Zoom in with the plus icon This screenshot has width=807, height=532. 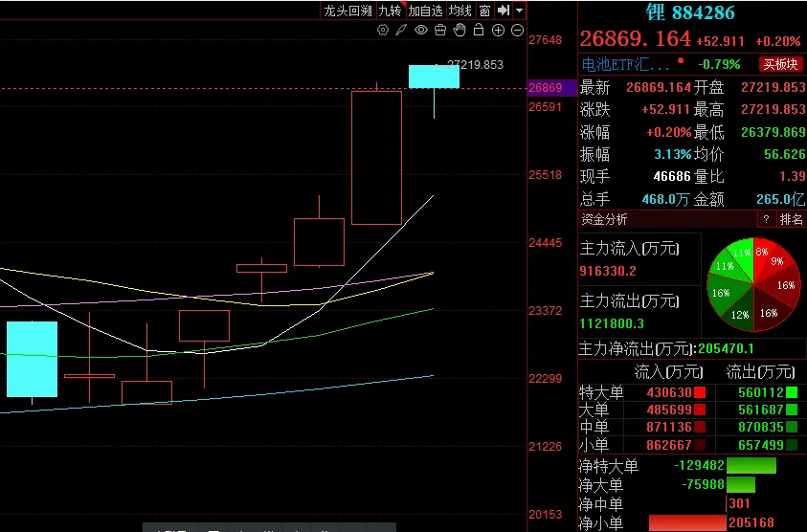click(x=498, y=31)
